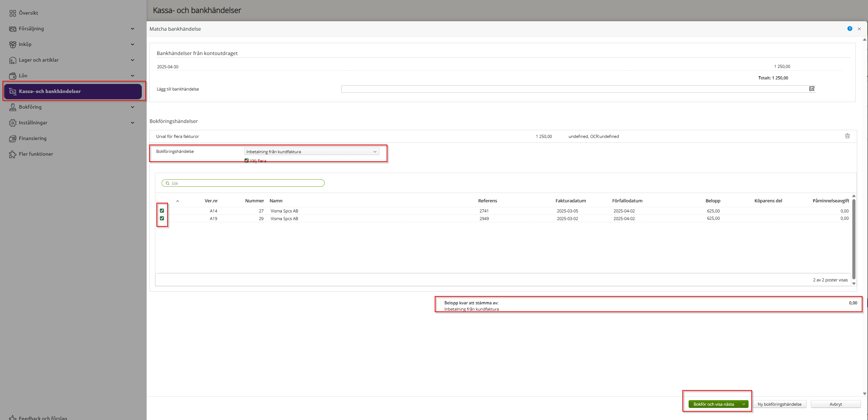Click the Översikt grid icon in sidebar

[13, 13]
